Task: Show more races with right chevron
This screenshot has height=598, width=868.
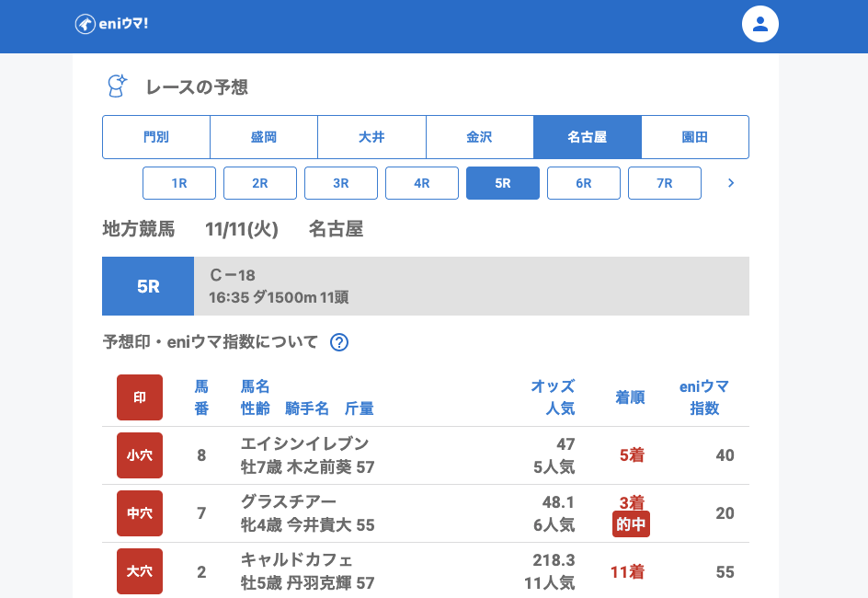Action: tap(731, 183)
